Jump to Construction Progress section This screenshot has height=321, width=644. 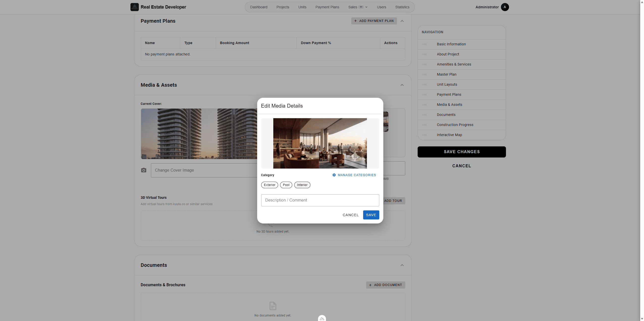click(462, 125)
